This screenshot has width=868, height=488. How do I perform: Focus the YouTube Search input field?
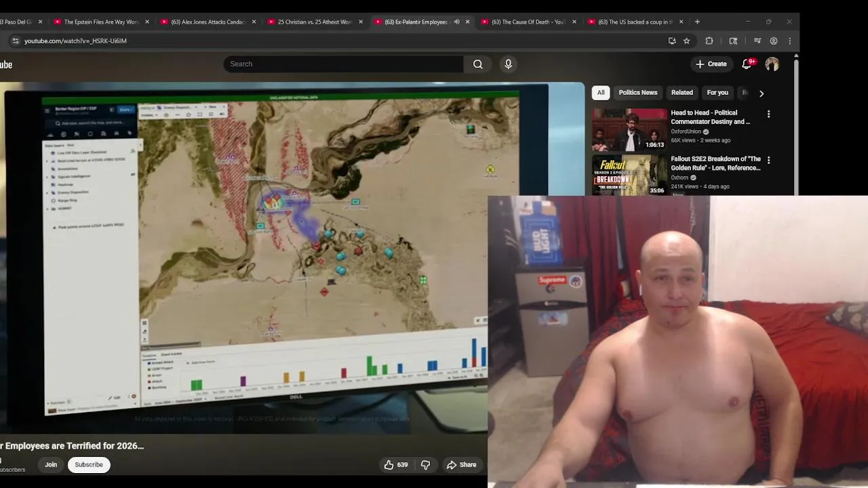coord(344,64)
